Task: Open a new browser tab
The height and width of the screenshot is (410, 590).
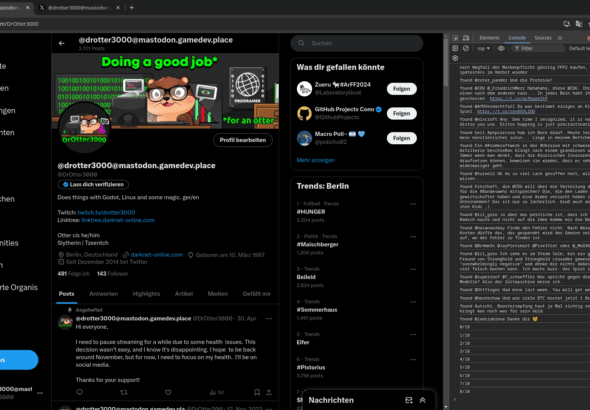Action: tap(131, 8)
